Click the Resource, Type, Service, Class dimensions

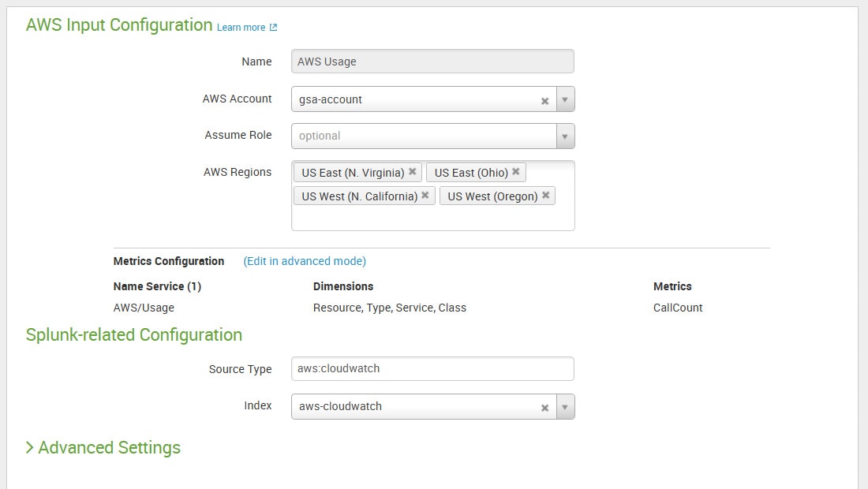(x=389, y=308)
